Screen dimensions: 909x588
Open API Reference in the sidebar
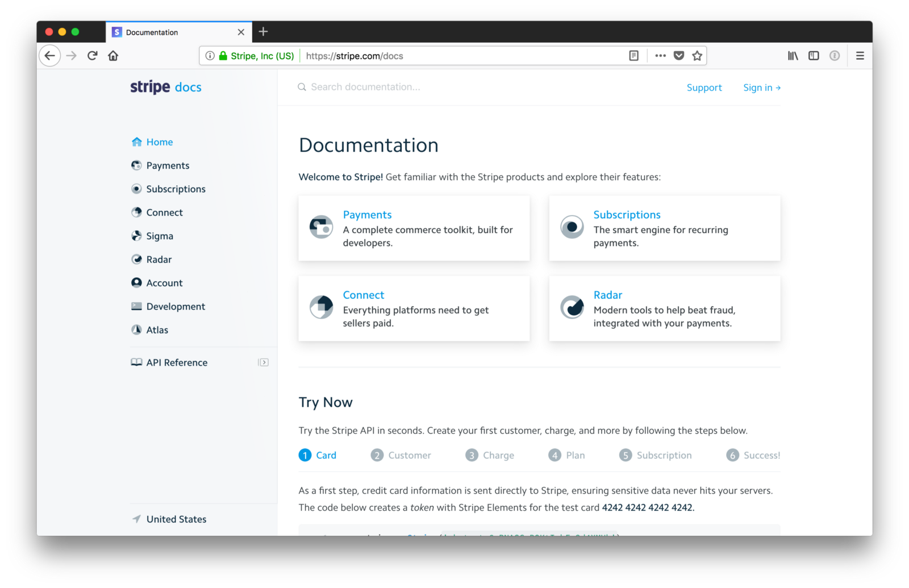click(x=169, y=362)
